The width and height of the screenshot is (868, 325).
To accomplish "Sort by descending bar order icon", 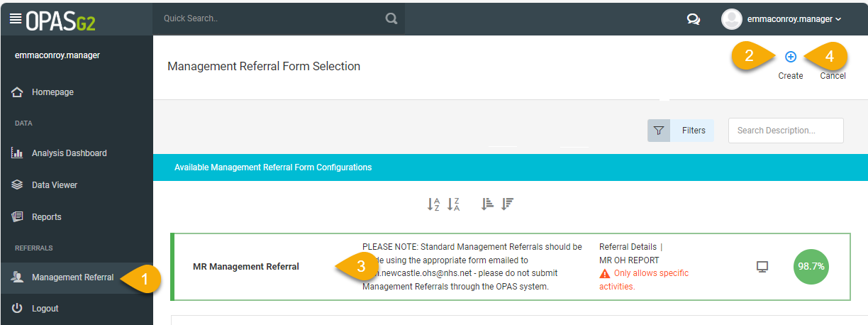I will (x=507, y=204).
